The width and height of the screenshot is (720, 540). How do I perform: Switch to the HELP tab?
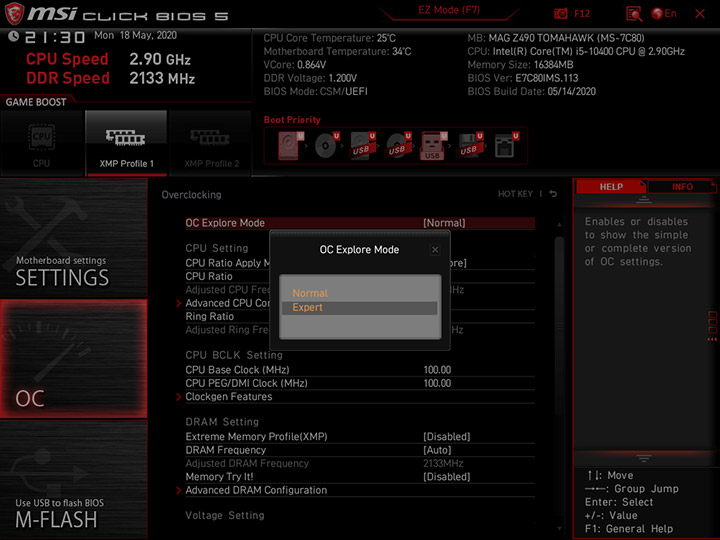(611, 187)
